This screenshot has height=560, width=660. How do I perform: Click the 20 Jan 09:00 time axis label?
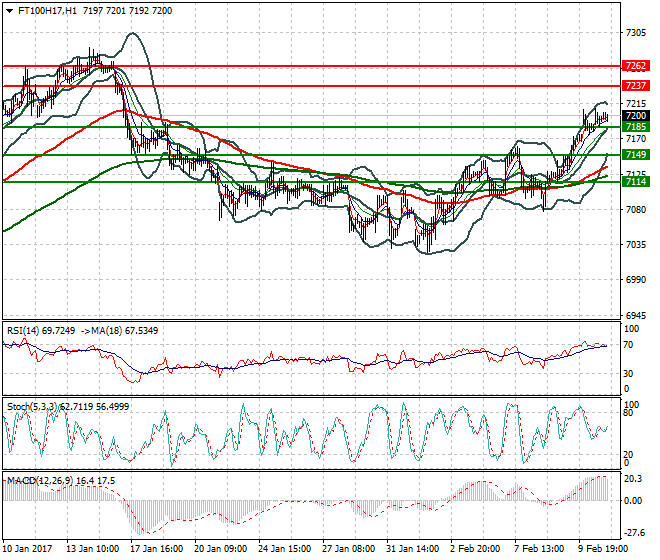point(221,549)
